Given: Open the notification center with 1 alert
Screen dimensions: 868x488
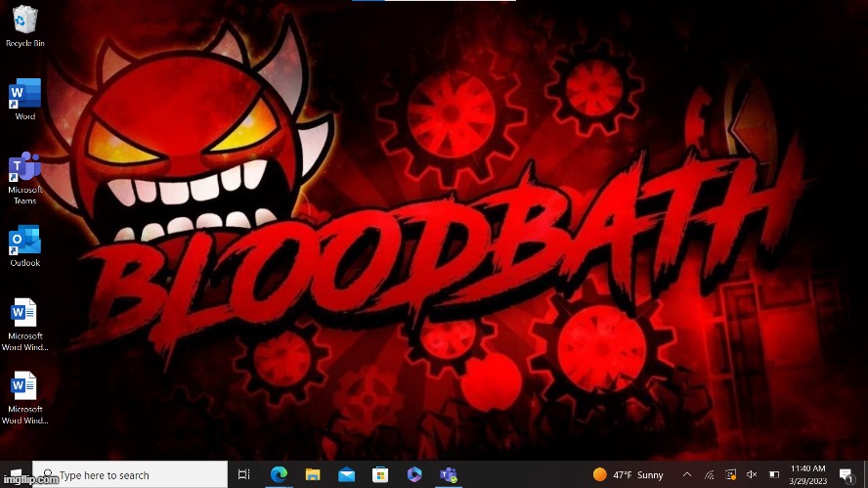Looking at the screenshot, I should pos(846,474).
